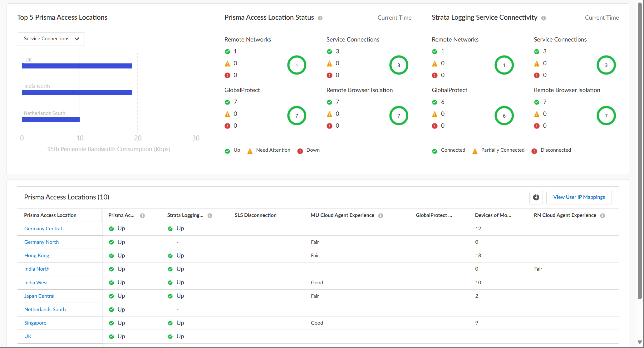Open Singapore location link

[x=35, y=323]
